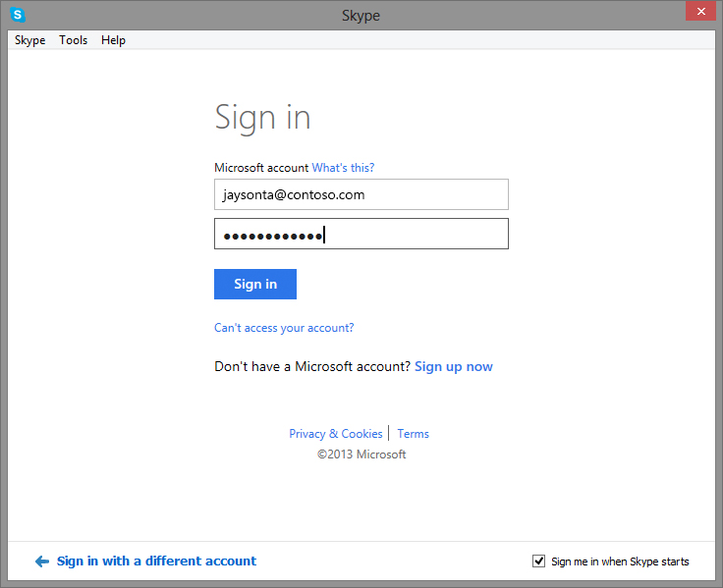Open "Can't access your account?" link
This screenshot has width=723, height=588.
coord(284,328)
